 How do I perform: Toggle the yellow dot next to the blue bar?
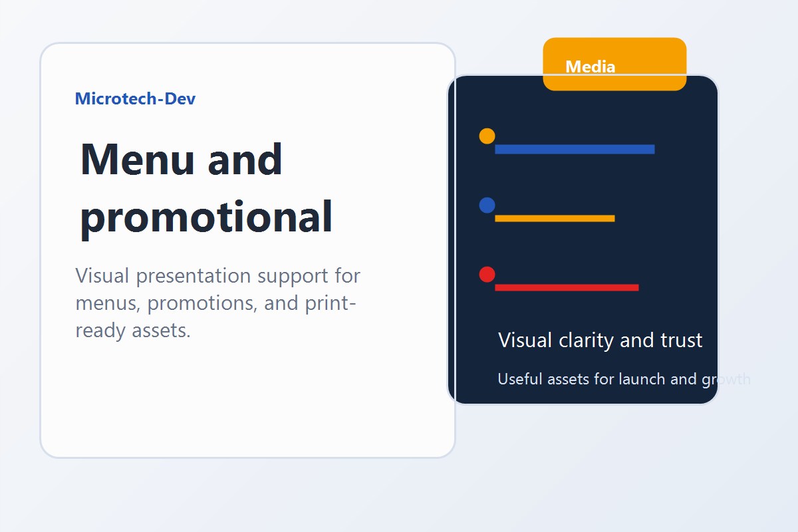[x=487, y=136]
